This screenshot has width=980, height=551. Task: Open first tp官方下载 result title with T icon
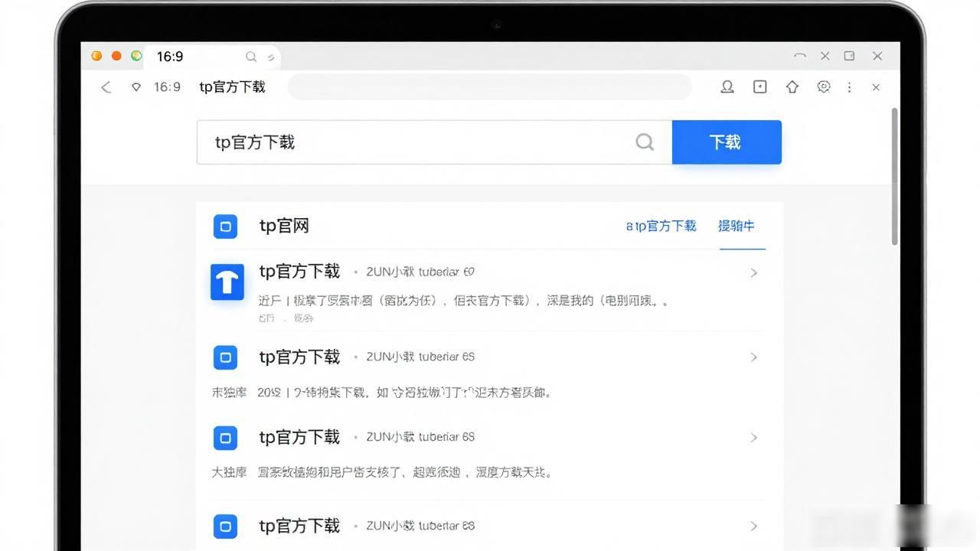pyautogui.click(x=299, y=271)
